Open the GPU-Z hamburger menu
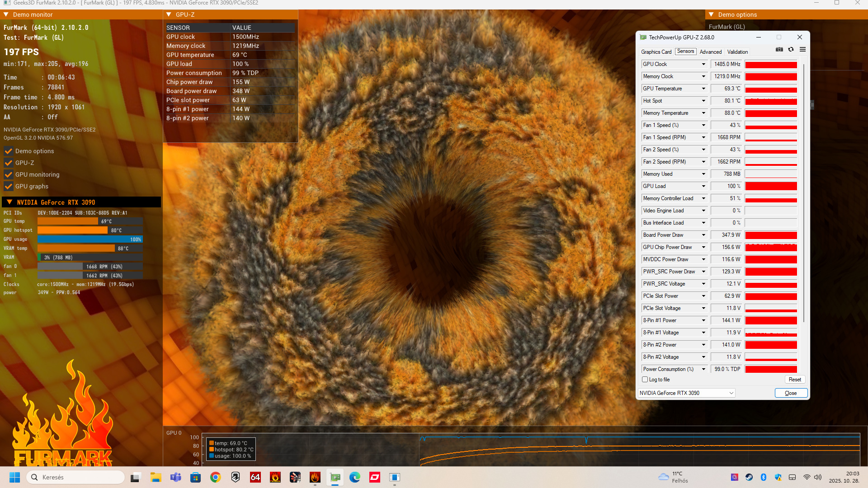The width and height of the screenshot is (868, 488). click(802, 50)
